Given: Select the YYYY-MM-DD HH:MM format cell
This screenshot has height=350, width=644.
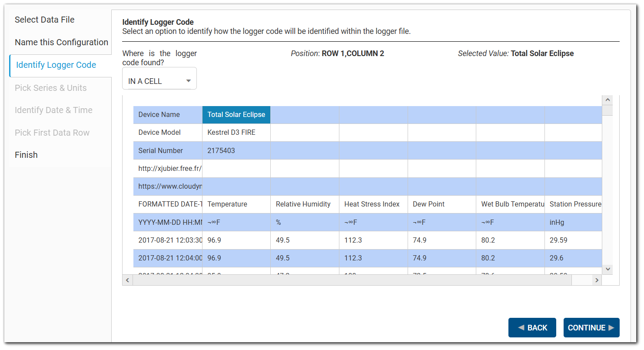Looking at the screenshot, I should pos(168,222).
